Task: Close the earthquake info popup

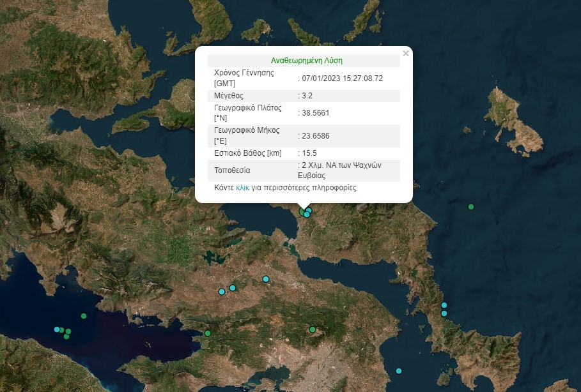Action: pos(406,54)
